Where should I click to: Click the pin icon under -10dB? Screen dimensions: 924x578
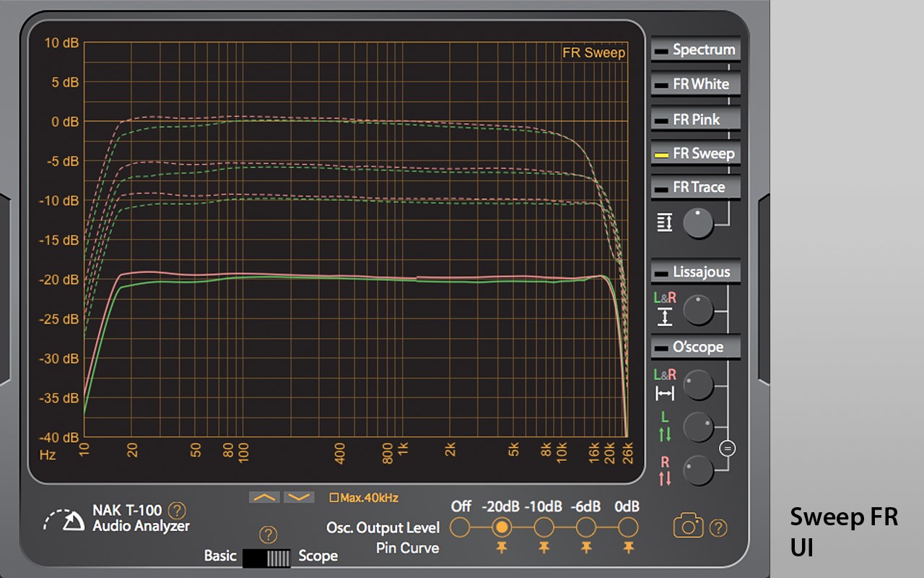tap(544, 548)
